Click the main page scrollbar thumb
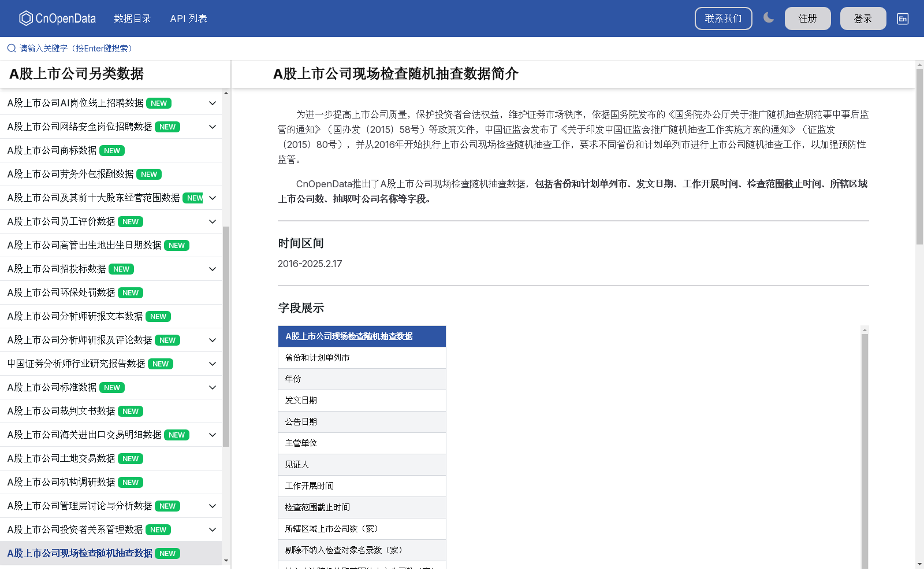 [x=919, y=156]
